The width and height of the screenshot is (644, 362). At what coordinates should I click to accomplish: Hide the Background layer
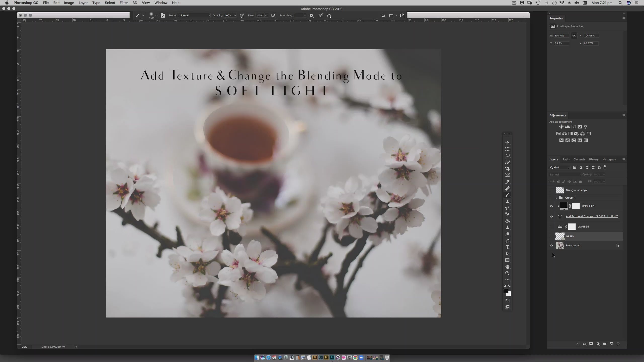tap(551, 246)
